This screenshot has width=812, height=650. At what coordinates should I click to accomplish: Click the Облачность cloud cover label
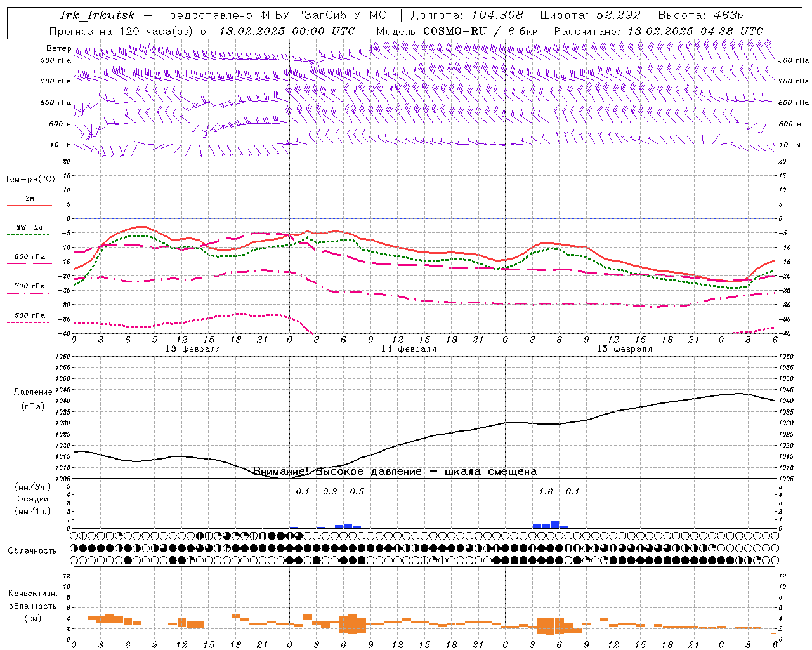[32, 551]
